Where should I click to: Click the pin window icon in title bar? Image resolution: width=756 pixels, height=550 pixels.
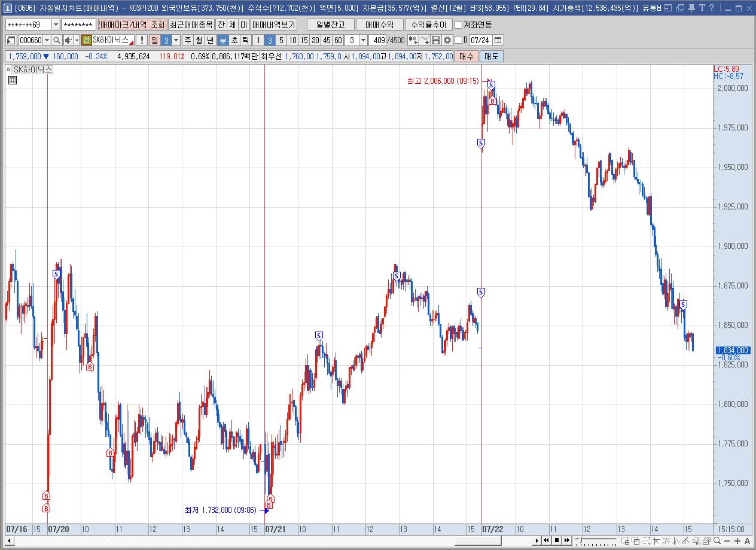point(691,8)
